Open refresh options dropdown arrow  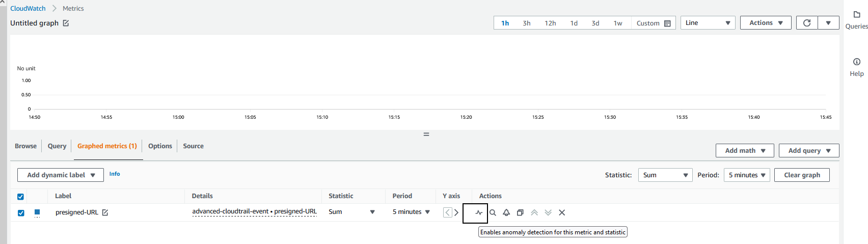[x=828, y=23]
